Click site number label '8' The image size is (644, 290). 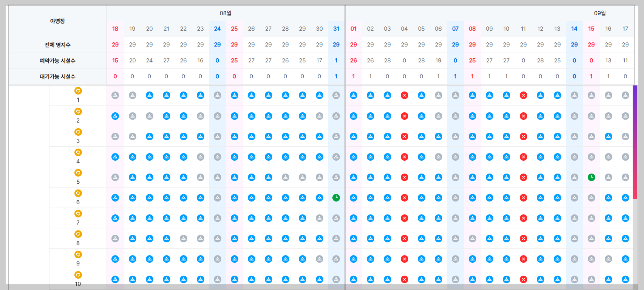(78, 243)
